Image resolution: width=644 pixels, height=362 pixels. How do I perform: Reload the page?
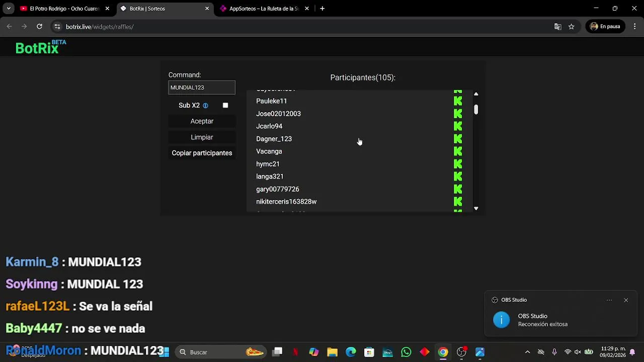click(39, 27)
